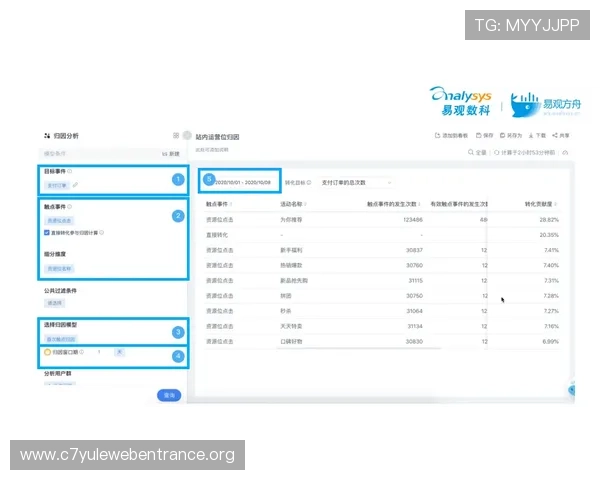This screenshot has height=480, width=600.
Task: Click the 30830 count value
Action: (414, 341)
